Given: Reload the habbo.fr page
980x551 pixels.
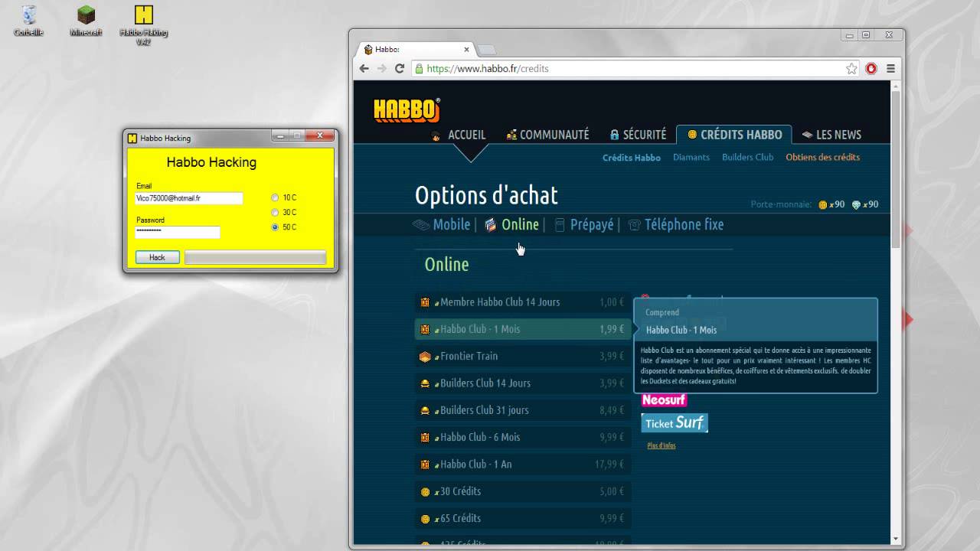Looking at the screenshot, I should [400, 68].
